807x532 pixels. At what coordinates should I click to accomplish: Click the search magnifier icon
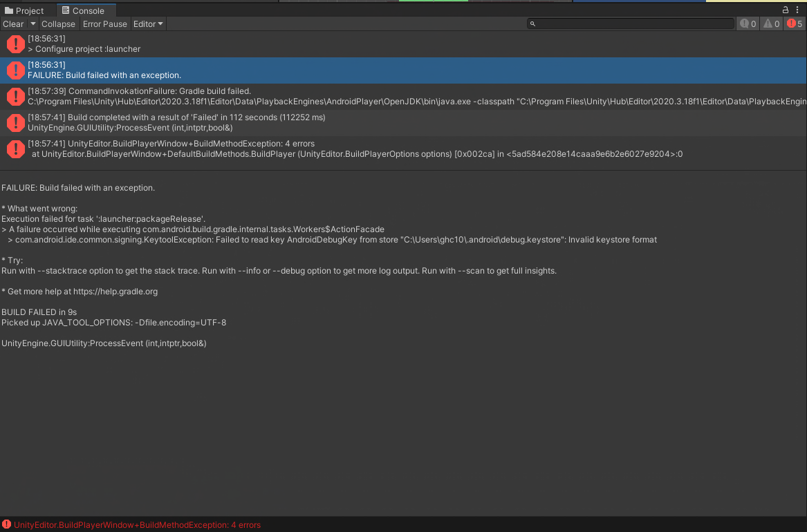(x=532, y=23)
